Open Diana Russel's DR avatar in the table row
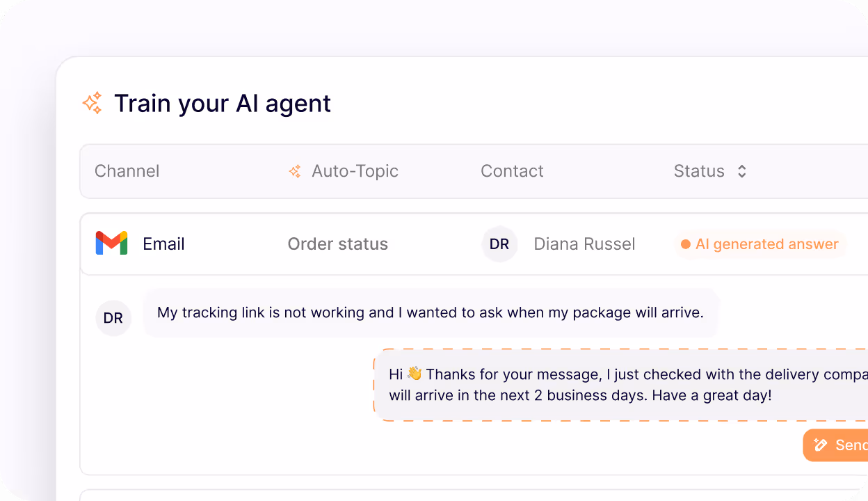The width and height of the screenshot is (868, 501). click(499, 244)
